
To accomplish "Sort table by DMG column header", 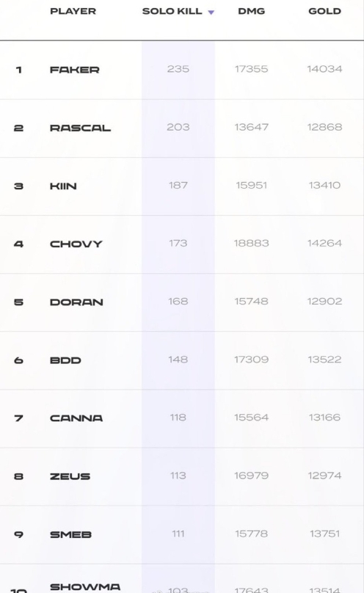I will 252,11.
